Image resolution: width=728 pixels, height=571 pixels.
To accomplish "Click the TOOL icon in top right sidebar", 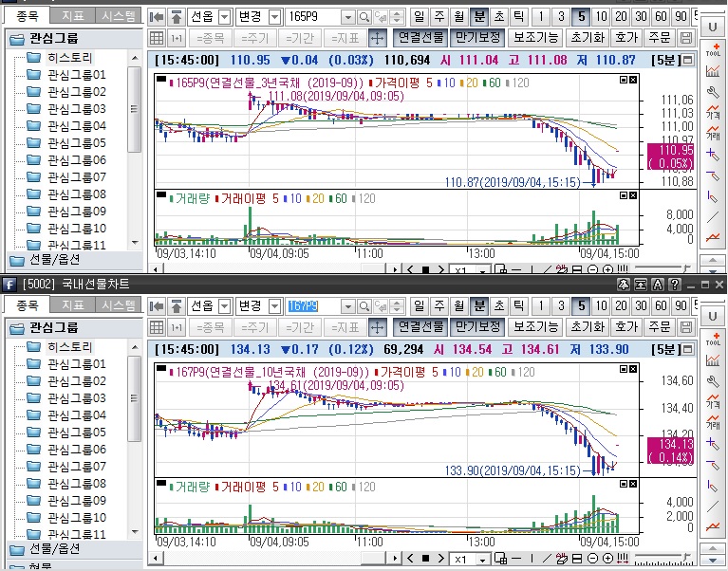I will point(713,50).
